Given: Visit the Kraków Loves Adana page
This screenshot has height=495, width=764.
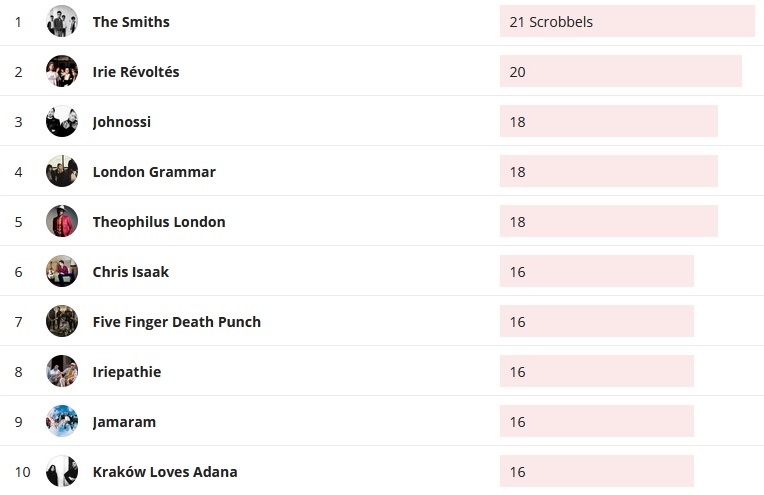Looking at the screenshot, I should [165, 472].
